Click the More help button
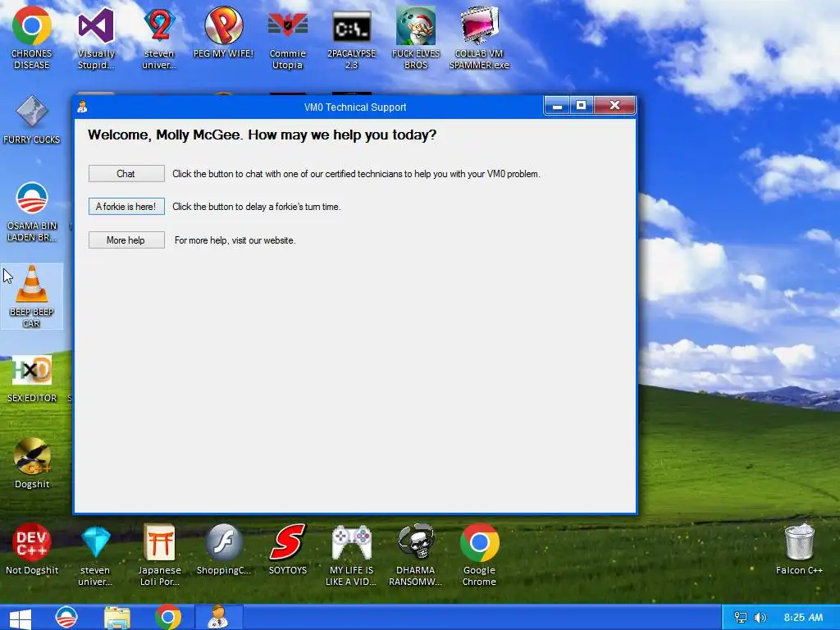840x630 pixels. (126, 240)
